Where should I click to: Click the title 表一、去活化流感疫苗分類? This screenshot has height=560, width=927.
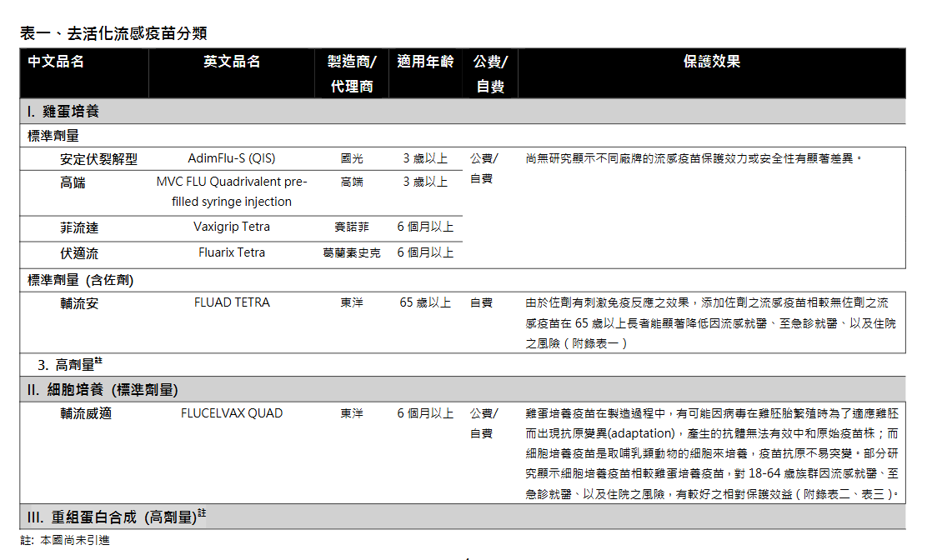(113, 33)
